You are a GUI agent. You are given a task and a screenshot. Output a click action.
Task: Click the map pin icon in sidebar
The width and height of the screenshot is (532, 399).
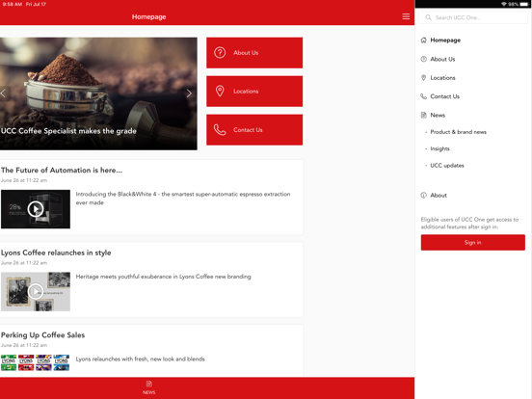(423, 78)
